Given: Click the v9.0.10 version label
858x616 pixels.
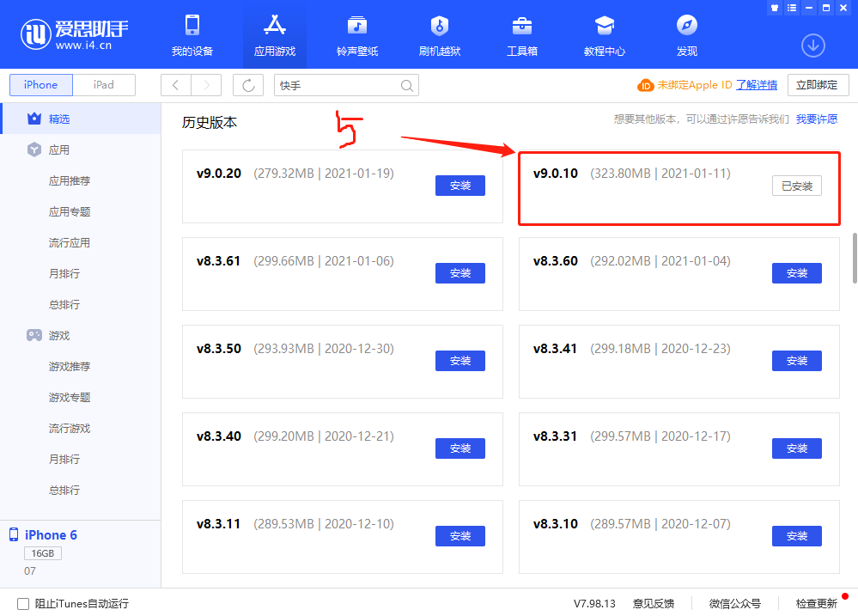Looking at the screenshot, I should click(556, 174).
